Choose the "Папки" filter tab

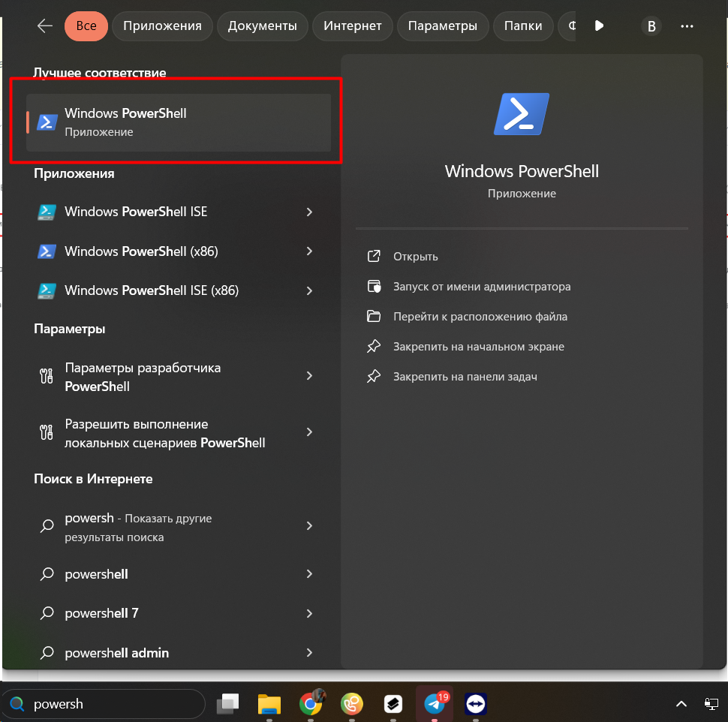[523, 26]
